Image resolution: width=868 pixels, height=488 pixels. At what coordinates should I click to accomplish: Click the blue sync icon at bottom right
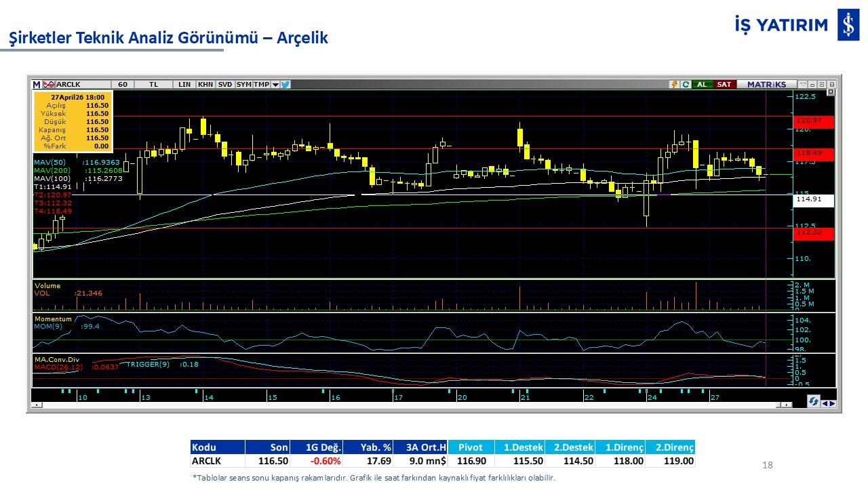coord(812,403)
